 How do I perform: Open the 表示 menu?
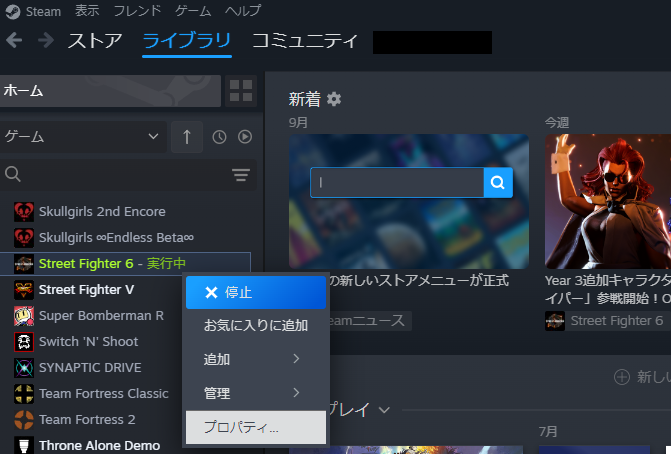pyautogui.click(x=87, y=11)
